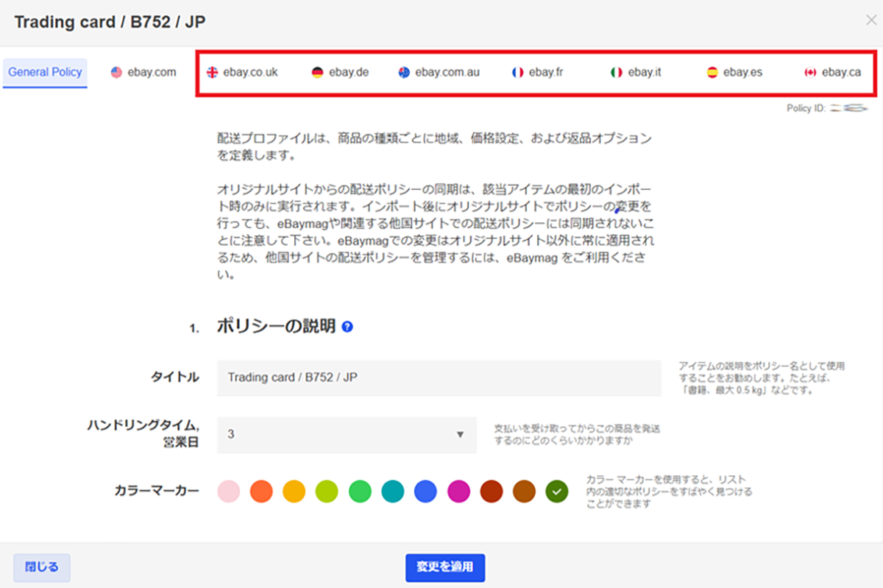Open the ebay.com.au tab
Viewport: 883px width, 588px height.
click(439, 72)
